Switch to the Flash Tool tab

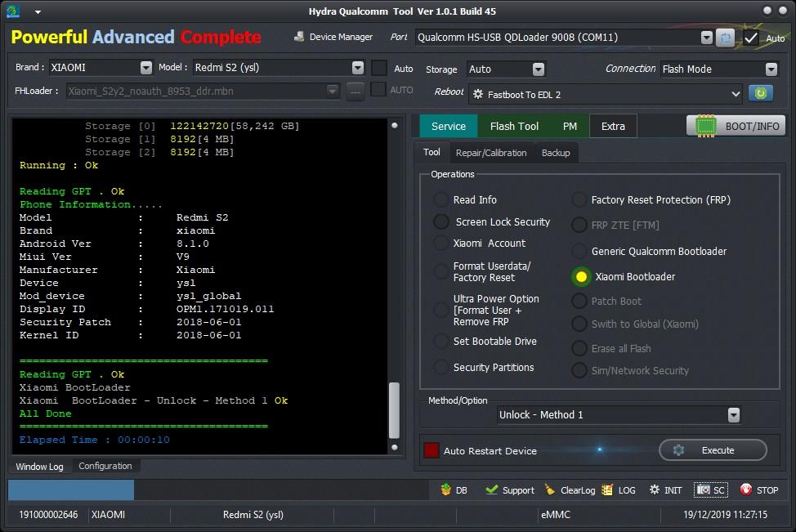tap(514, 126)
